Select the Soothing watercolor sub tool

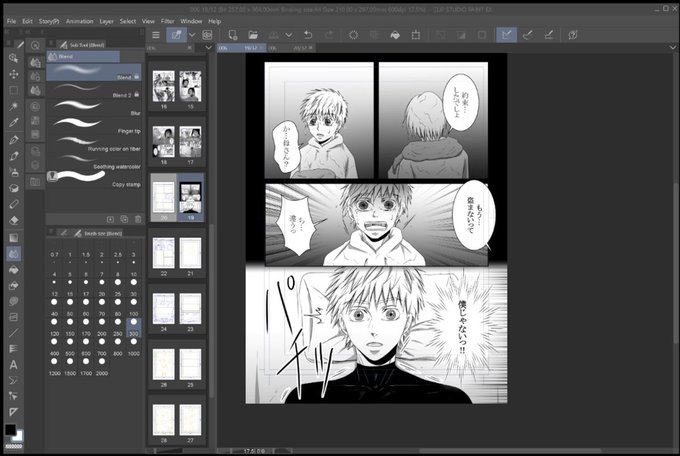click(x=94, y=162)
